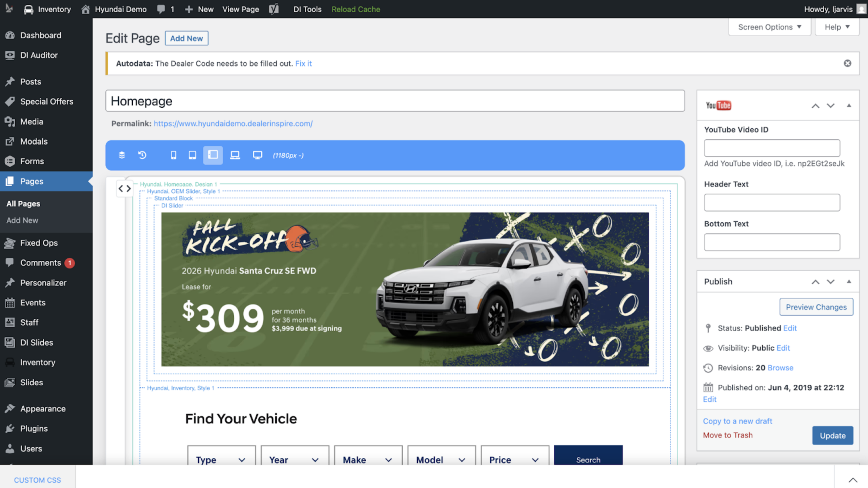The width and height of the screenshot is (868, 488).
Task: Expand the Help dropdown
Action: point(837,27)
